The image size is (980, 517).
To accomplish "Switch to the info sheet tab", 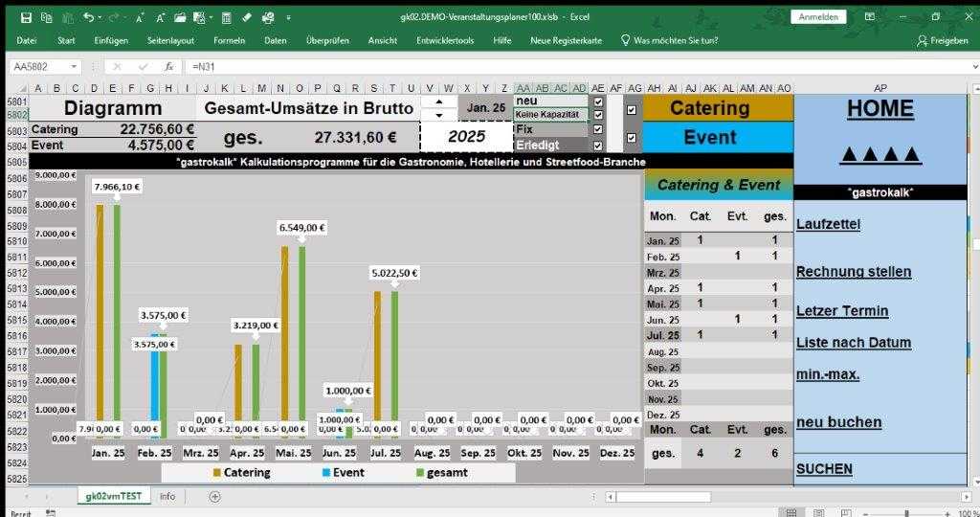I will coord(167,496).
